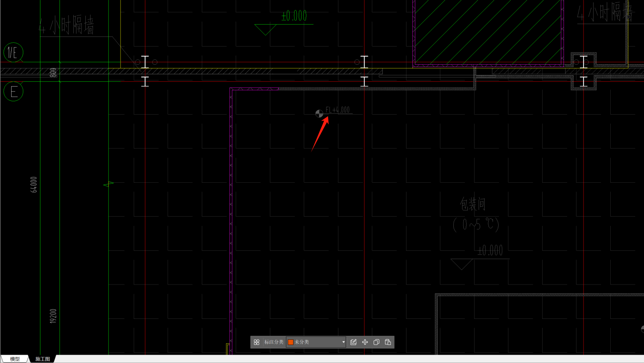Select the 19200 dimension text

(53, 316)
